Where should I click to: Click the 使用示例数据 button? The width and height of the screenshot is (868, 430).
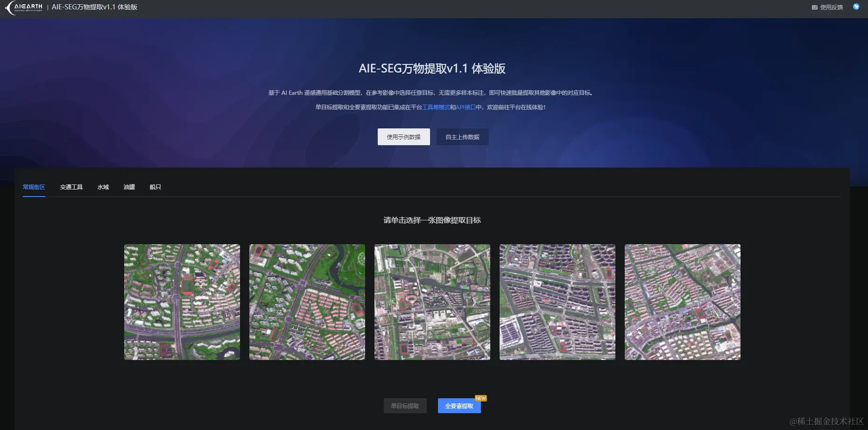[403, 137]
